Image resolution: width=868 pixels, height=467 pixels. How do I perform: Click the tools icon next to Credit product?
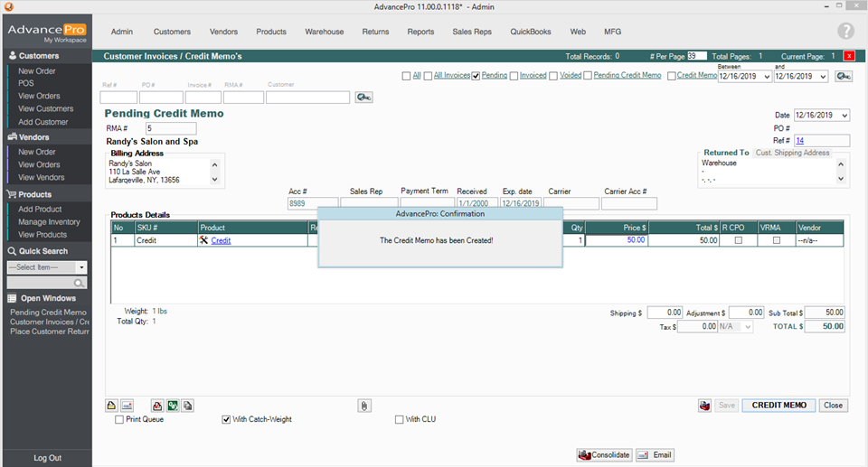tap(203, 240)
